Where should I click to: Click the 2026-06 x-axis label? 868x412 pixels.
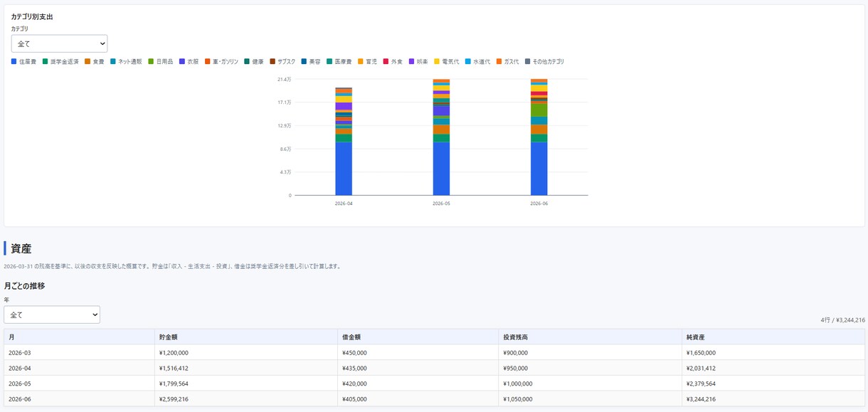point(539,204)
